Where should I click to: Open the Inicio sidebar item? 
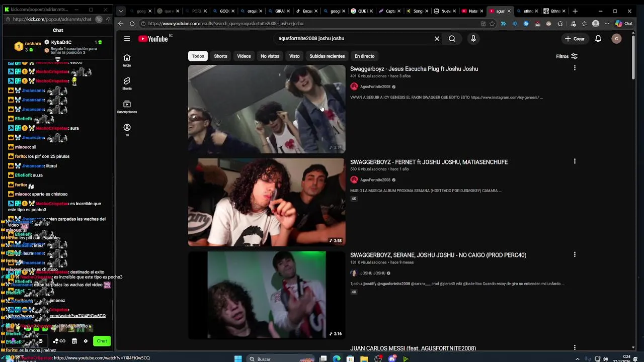(127, 60)
